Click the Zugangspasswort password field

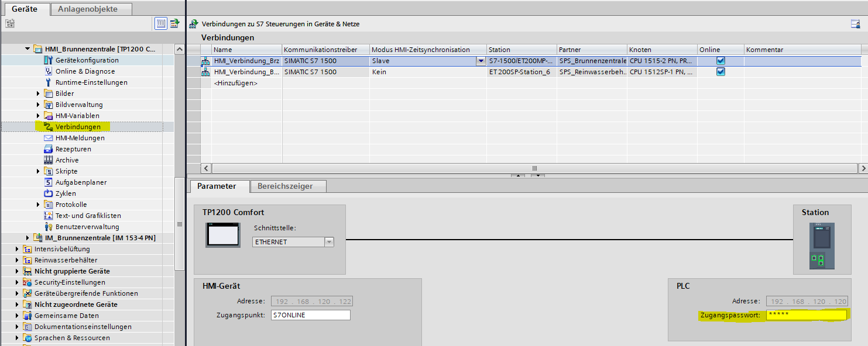pyautogui.click(x=806, y=315)
